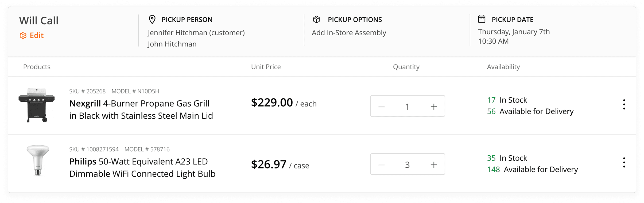Open the three-dot menu for Philips bulb
Viewport: 644px width, 203px height.
click(x=624, y=163)
